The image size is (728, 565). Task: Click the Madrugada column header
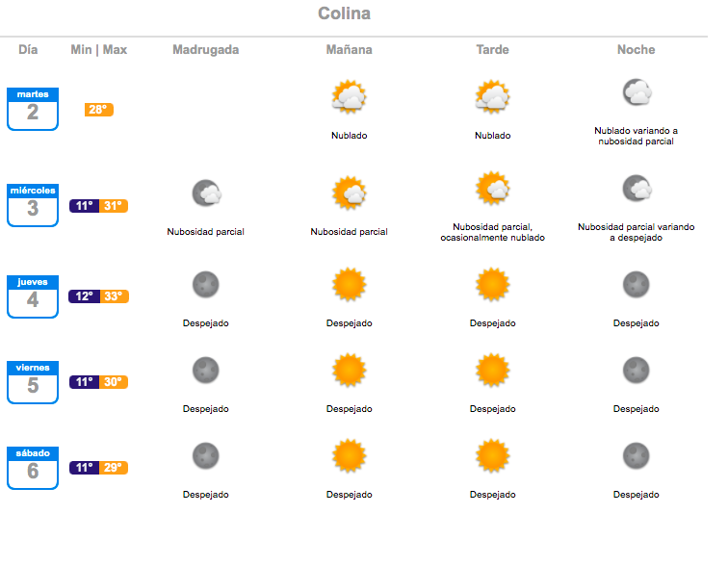coord(206,50)
